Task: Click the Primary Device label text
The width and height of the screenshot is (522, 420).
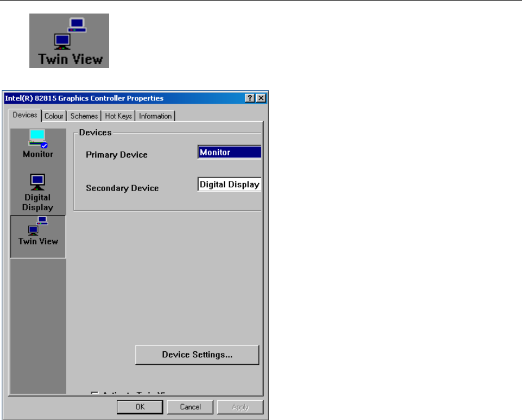Action: click(116, 155)
